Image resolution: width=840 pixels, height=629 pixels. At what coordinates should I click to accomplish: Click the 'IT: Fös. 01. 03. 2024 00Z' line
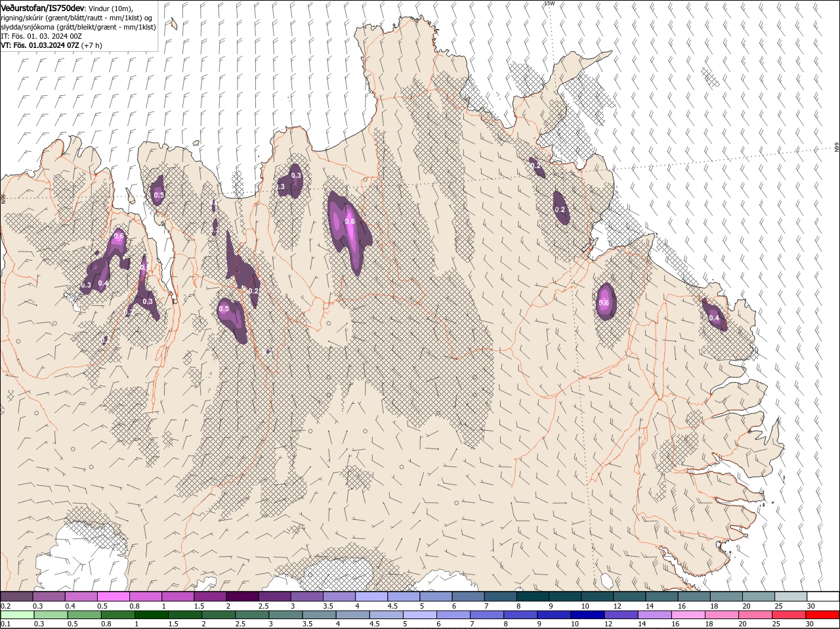(41, 36)
